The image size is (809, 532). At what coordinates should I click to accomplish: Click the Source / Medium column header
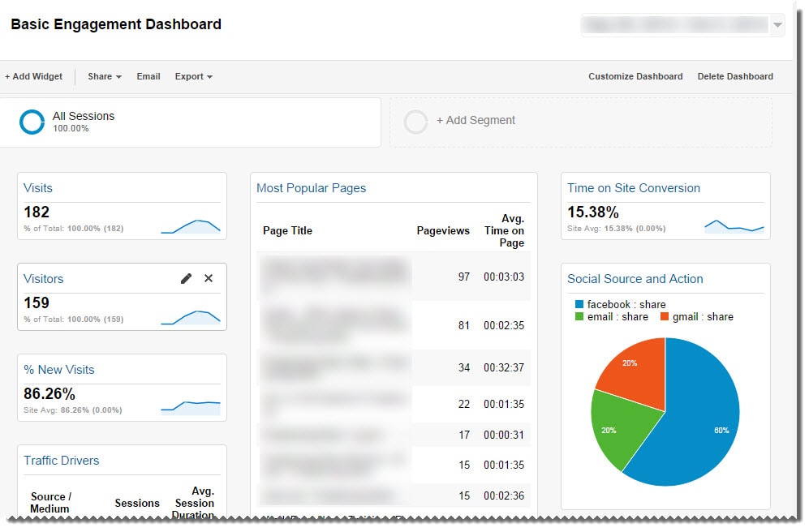click(x=50, y=503)
